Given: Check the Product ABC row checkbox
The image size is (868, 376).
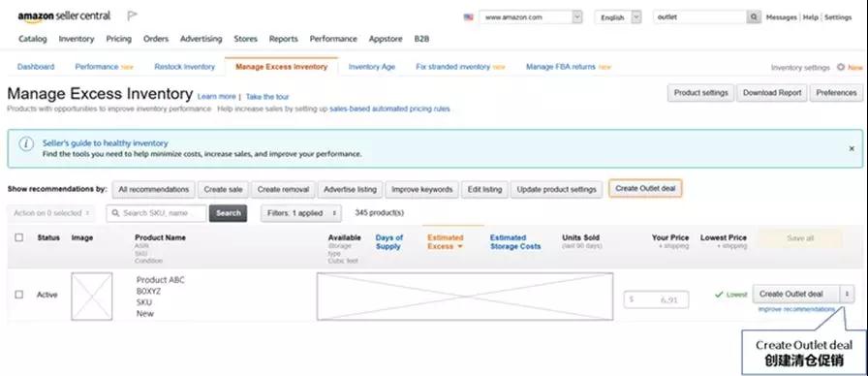Looking at the screenshot, I should coord(19,295).
